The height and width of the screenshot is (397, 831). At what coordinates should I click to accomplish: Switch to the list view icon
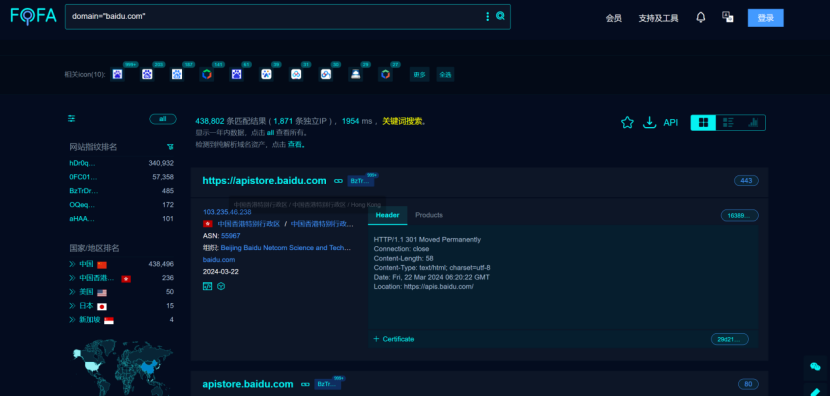tap(728, 122)
